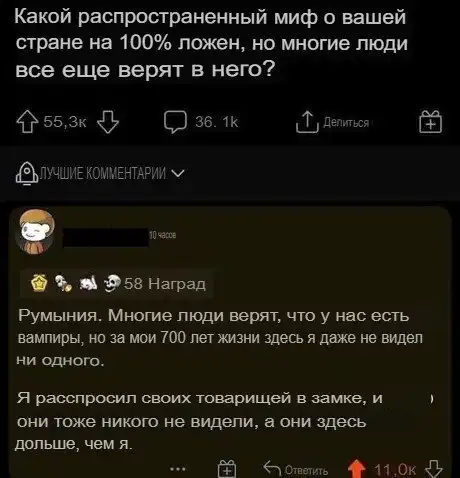Give an award via the top gift icon
This screenshot has height=478, width=460.
click(431, 122)
